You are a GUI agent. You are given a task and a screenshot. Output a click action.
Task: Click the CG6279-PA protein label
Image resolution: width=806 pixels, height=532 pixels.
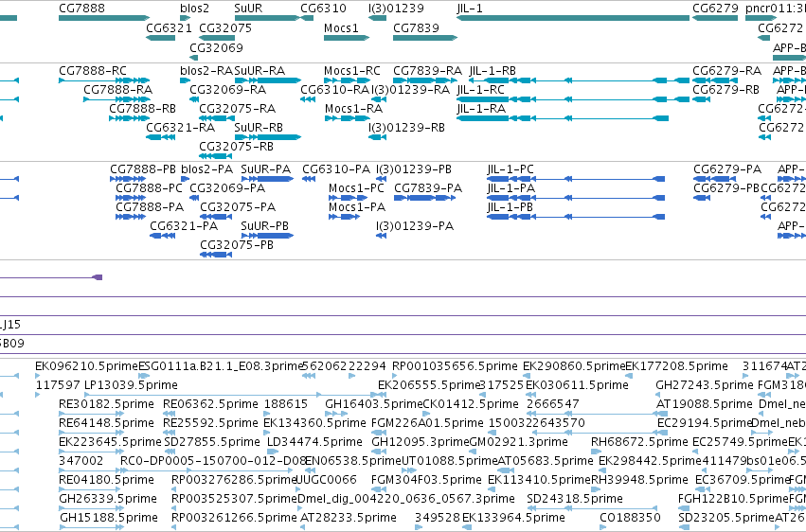tap(727, 168)
